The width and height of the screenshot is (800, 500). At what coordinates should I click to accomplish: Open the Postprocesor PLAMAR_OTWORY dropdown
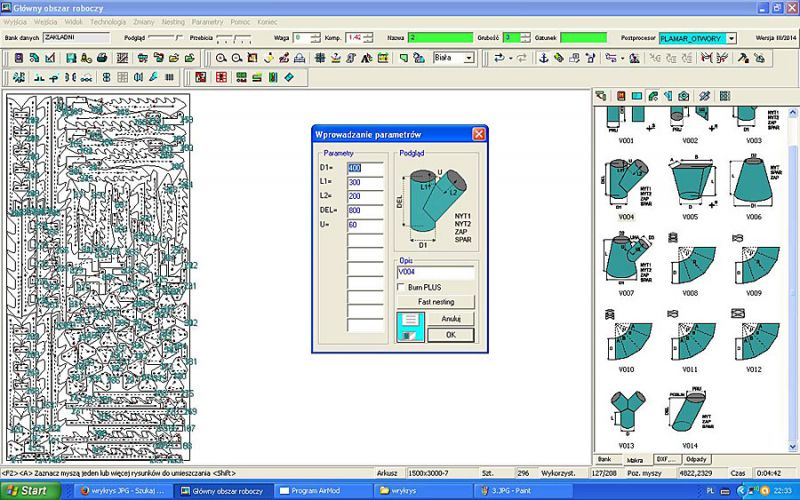tap(731, 38)
